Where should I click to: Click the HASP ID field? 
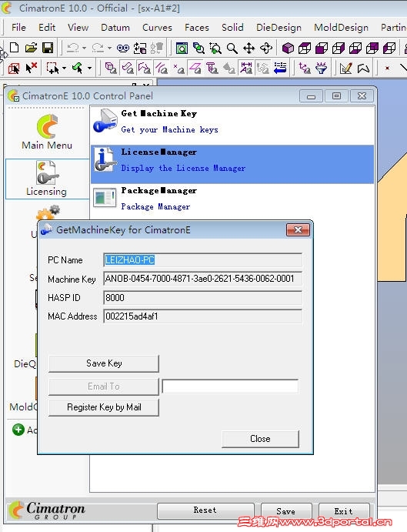coord(202,297)
